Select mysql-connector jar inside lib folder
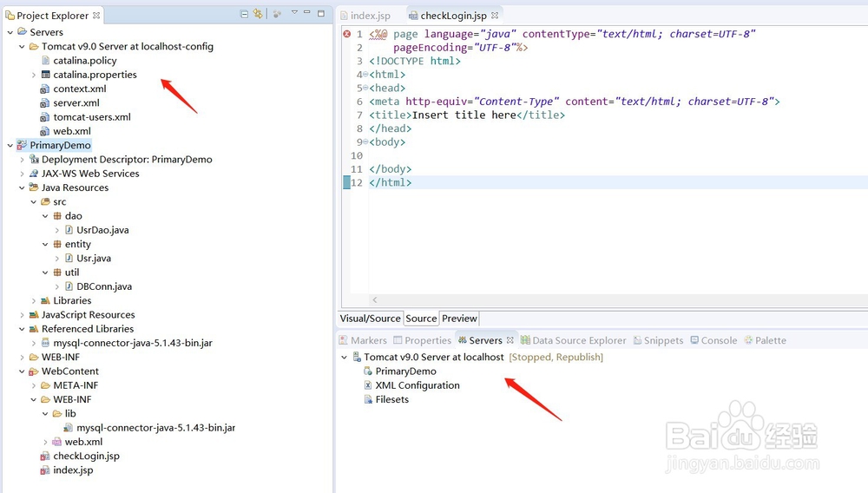Screen dimensions: 868x493 point(155,428)
